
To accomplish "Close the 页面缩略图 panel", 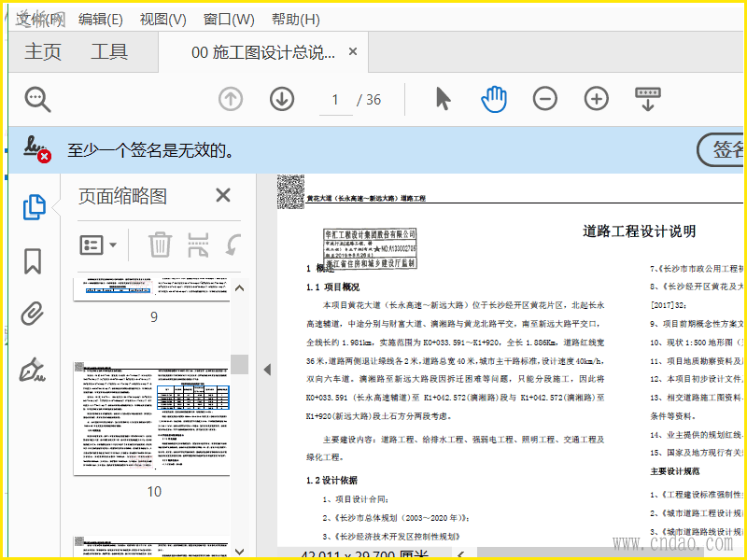I will tap(223, 195).
